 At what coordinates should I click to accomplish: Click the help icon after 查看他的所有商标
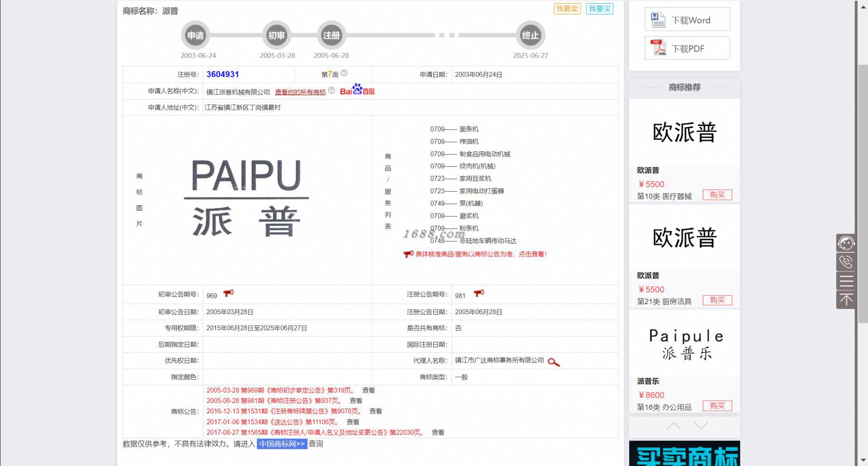[332, 91]
